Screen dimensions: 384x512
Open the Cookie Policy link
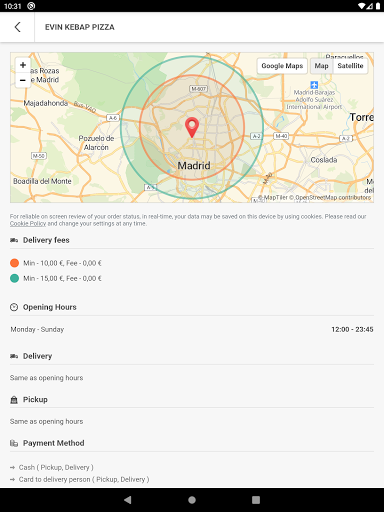tap(28, 224)
